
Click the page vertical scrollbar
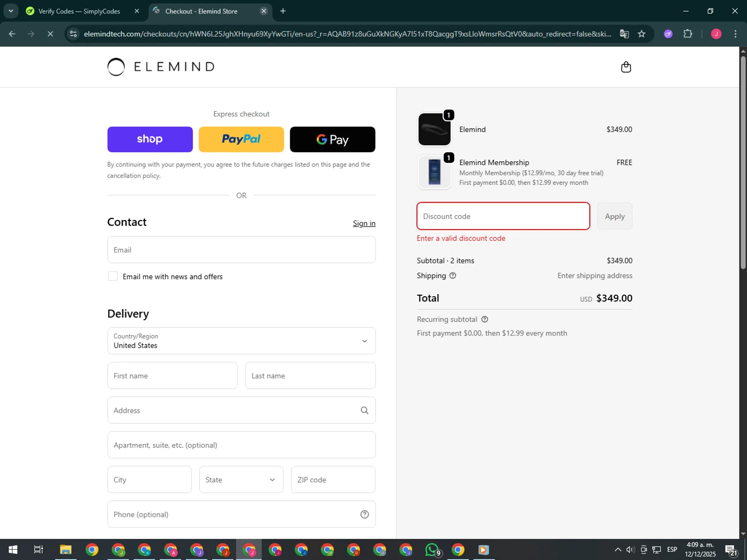(743, 162)
